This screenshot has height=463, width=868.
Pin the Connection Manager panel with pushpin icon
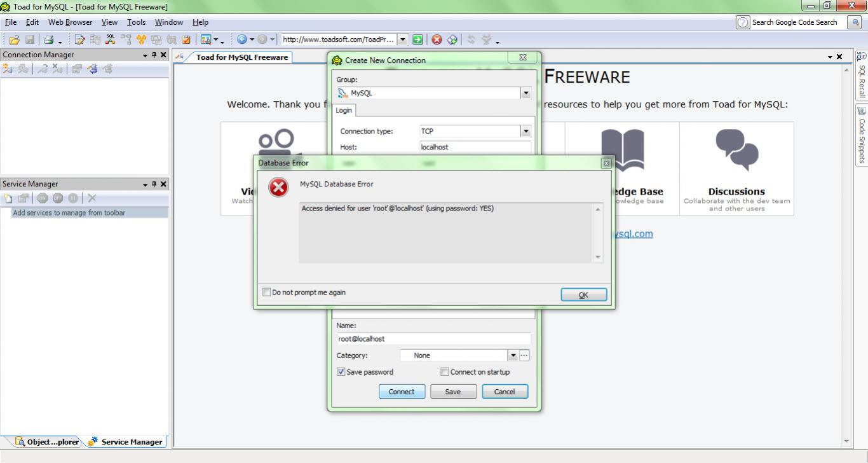154,55
